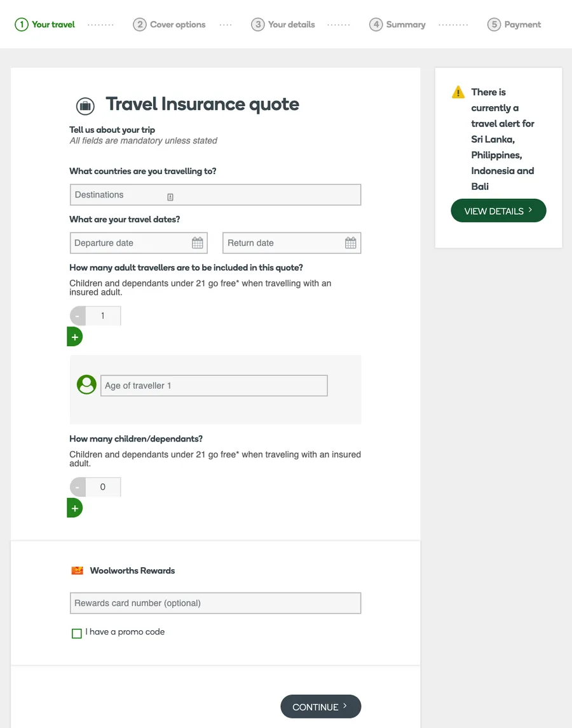Screen dimensions: 572x728
Task: Select the Payment step
Action: pos(514,25)
